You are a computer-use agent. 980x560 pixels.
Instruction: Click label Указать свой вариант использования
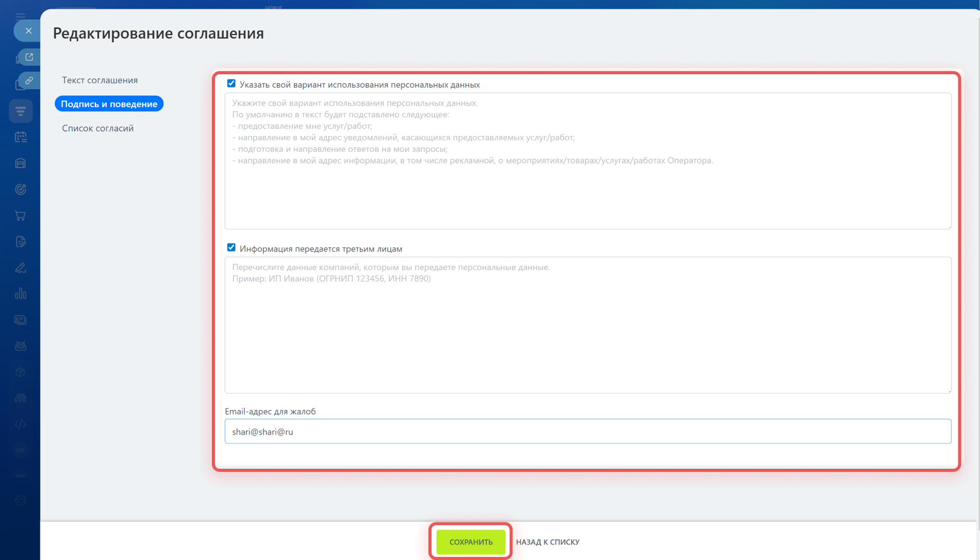[360, 85]
